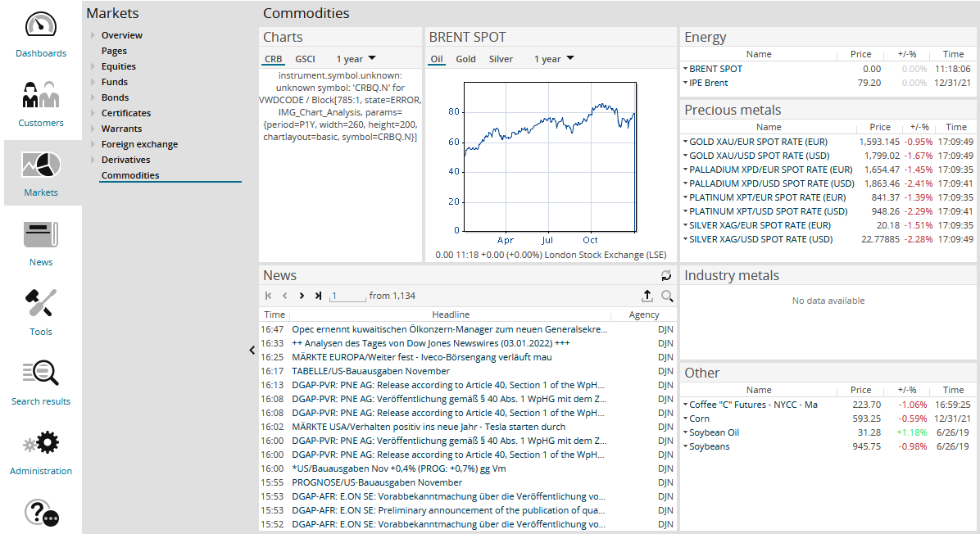980x534 pixels.
Task: Open the Administration gears icon
Action: click(41, 444)
